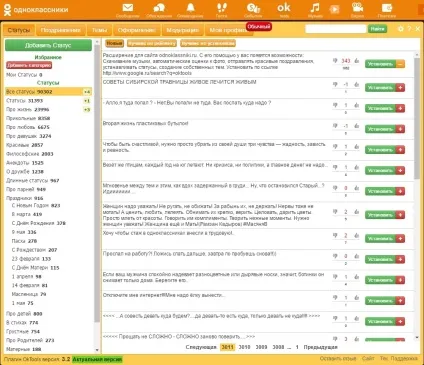The image size is (424, 365).
Task: Click the red Добавить категорию button
Action: [x=29, y=65]
